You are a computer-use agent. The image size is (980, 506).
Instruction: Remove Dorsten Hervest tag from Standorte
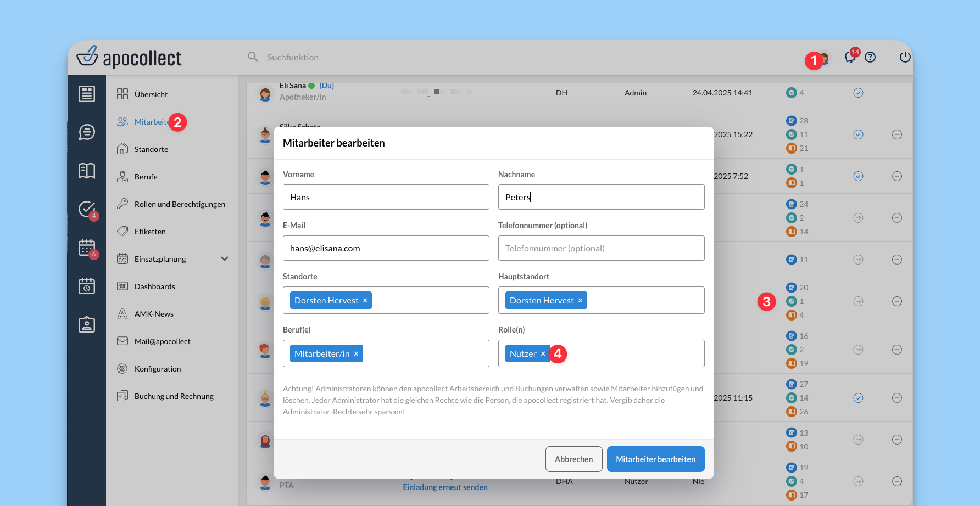pyautogui.click(x=365, y=301)
